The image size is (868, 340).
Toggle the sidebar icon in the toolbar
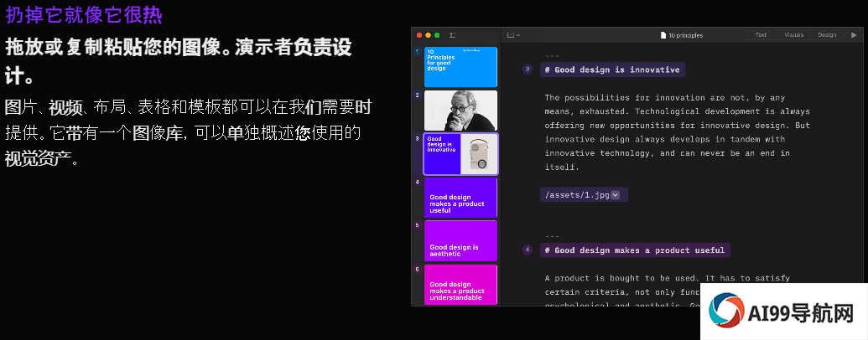pyautogui.click(x=452, y=35)
